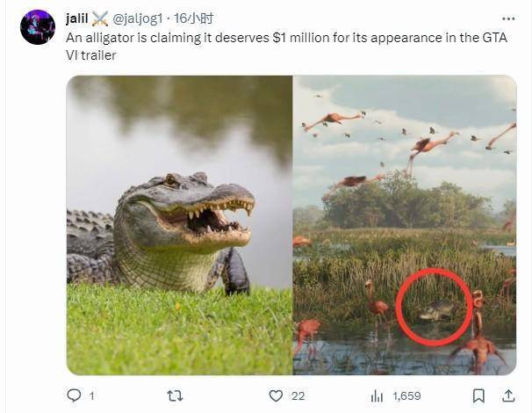Open the retweet options menu
Screen dimensions: 532x413
pos(175,395)
